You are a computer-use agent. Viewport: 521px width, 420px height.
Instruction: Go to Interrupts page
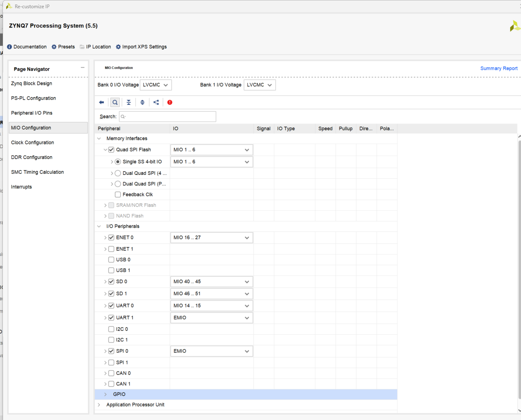(21, 187)
